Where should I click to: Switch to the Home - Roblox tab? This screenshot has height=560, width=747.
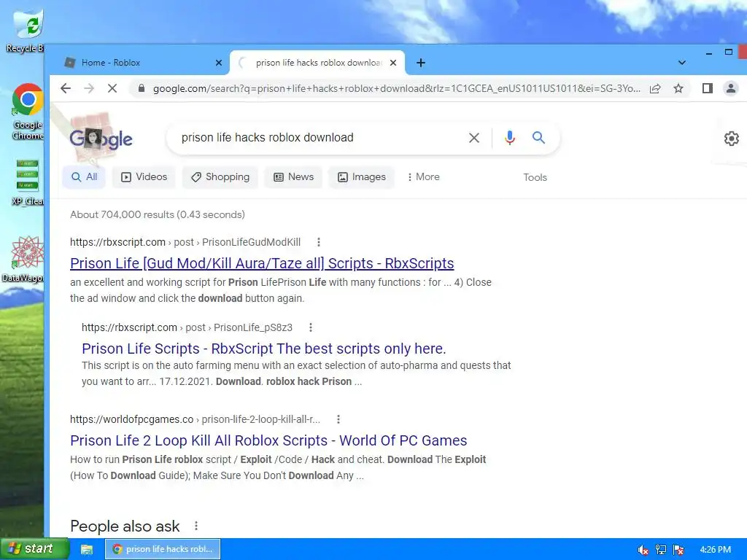pyautogui.click(x=143, y=63)
